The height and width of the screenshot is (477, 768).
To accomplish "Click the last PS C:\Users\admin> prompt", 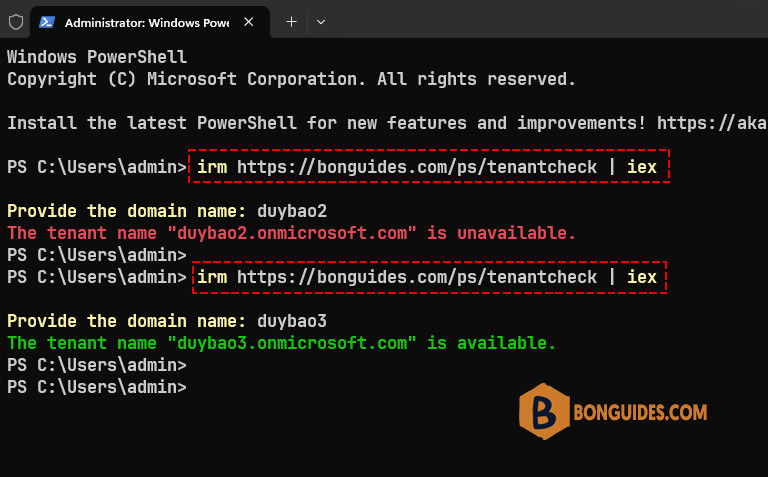I will pyautogui.click(x=97, y=387).
